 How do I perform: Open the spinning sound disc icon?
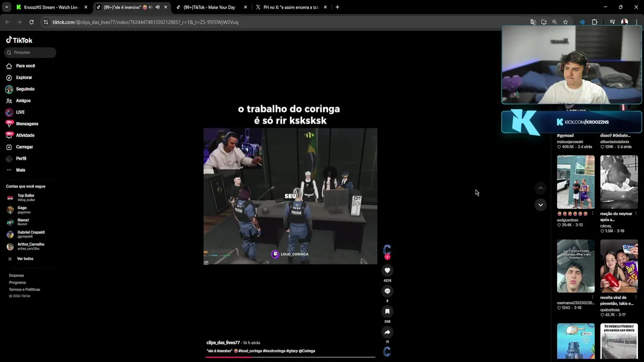(387, 351)
